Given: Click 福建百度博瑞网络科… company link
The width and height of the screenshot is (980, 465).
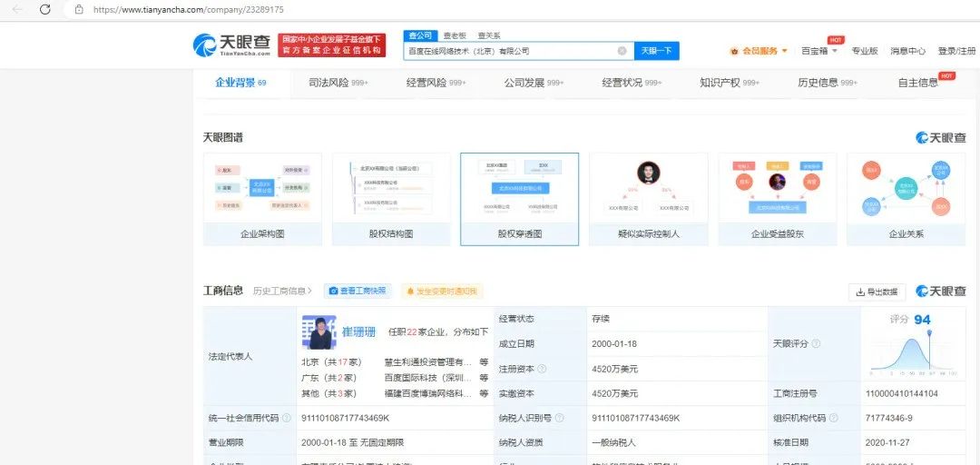Looking at the screenshot, I should point(428,393).
